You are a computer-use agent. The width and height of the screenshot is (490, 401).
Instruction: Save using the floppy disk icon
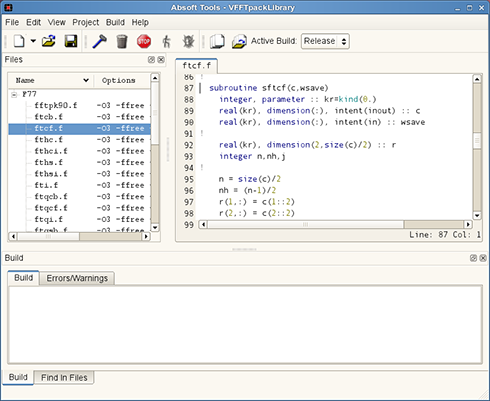point(71,41)
